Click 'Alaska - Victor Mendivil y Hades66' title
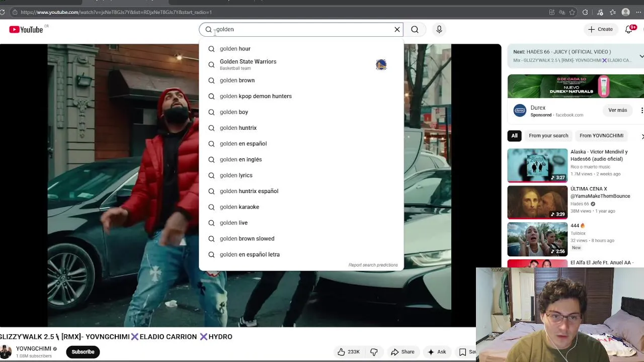644x362 pixels. pyautogui.click(x=599, y=155)
